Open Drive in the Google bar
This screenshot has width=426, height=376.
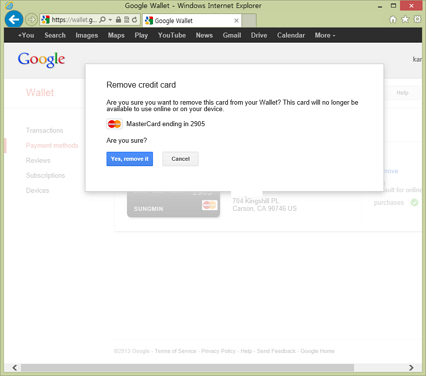pyautogui.click(x=259, y=35)
